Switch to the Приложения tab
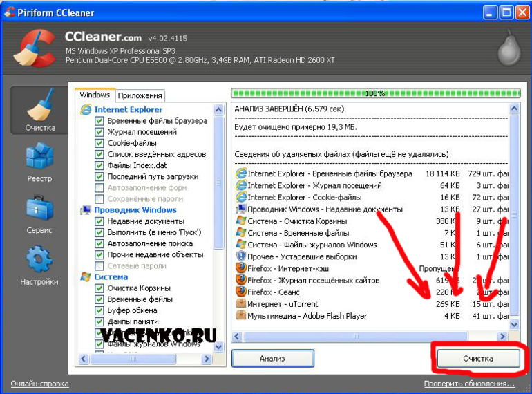 point(140,95)
